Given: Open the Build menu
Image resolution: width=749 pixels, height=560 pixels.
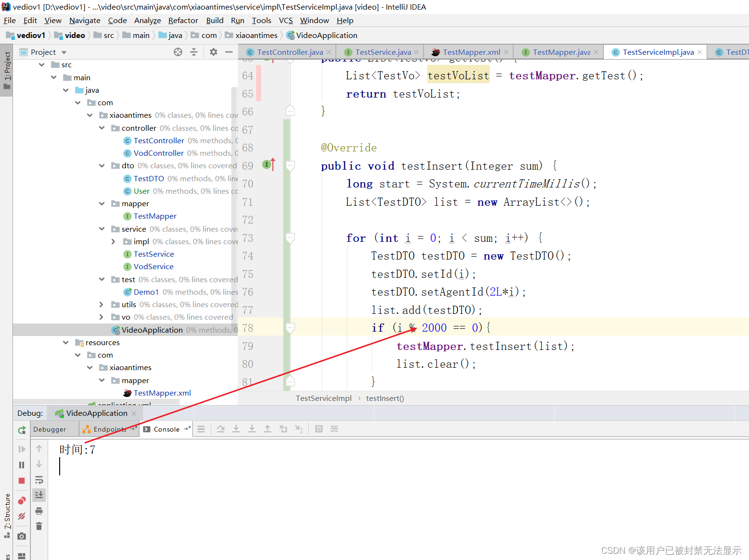Looking at the screenshot, I should 215,21.
